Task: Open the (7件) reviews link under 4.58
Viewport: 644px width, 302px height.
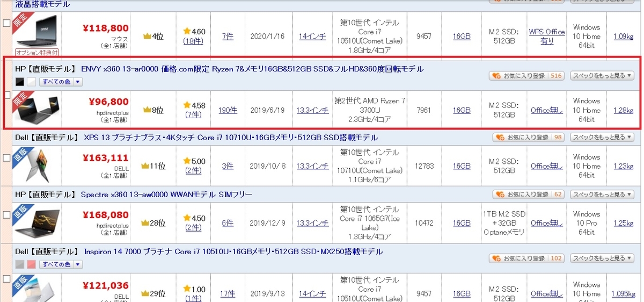Action: (x=193, y=114)
